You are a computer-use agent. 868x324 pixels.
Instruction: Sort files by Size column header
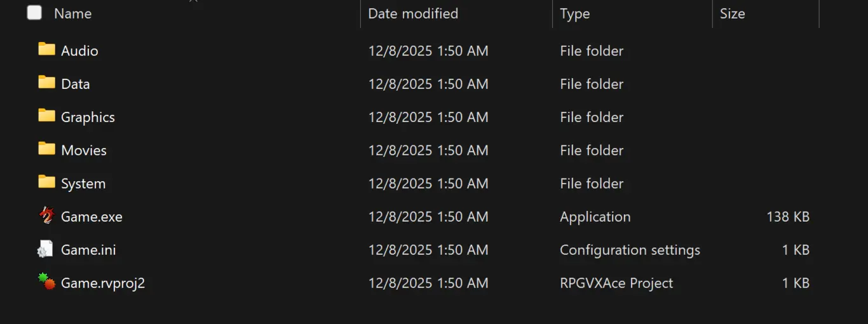tap(732, 13)
